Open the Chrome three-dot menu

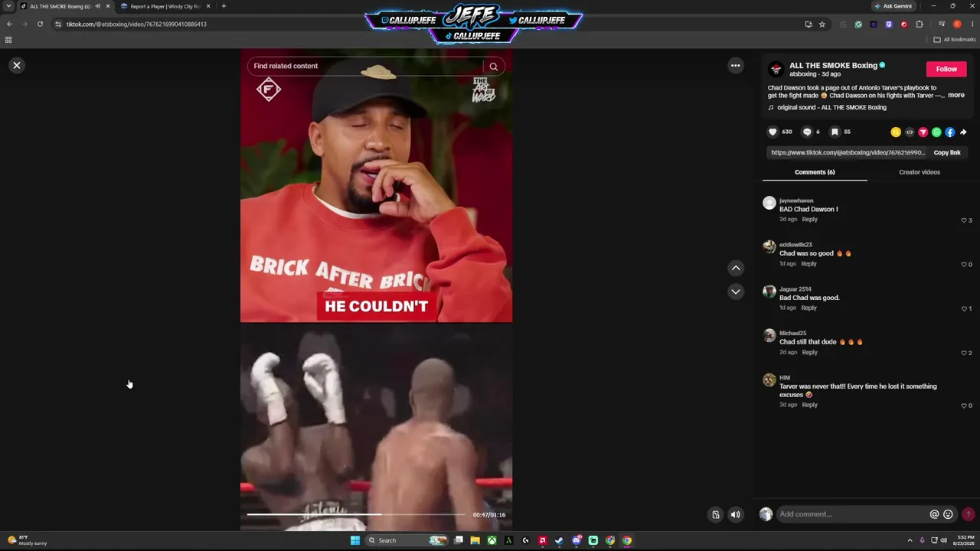[972, 24]
